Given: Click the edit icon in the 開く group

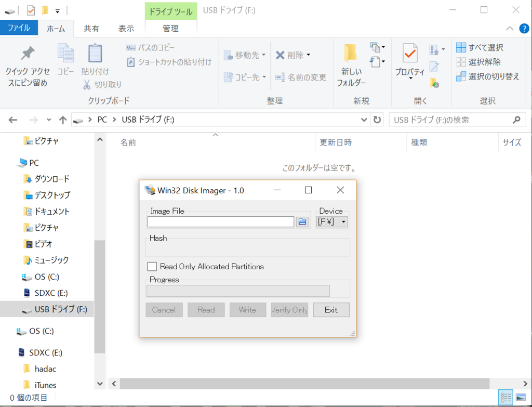Looking at the screenshot, I should pos(434,67).
